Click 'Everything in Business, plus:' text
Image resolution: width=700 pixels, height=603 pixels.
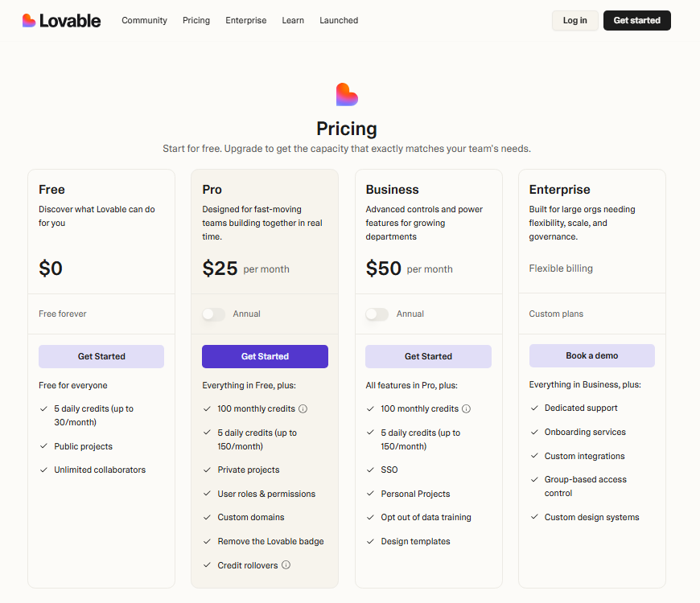[x=585, y=384]
